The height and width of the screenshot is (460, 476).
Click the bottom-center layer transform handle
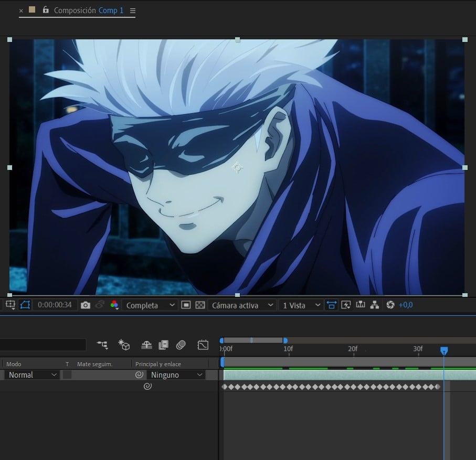[x=237, y=295]
